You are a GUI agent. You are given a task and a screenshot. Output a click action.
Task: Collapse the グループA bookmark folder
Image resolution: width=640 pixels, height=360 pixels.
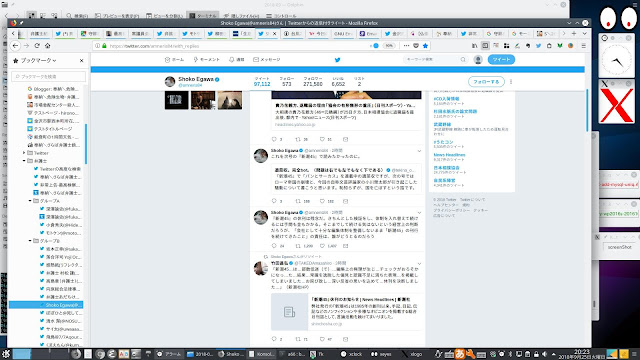(x=30, y=201)
